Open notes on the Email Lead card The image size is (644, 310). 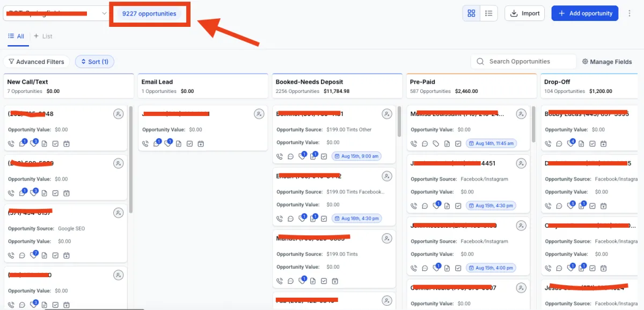point(179,143)
